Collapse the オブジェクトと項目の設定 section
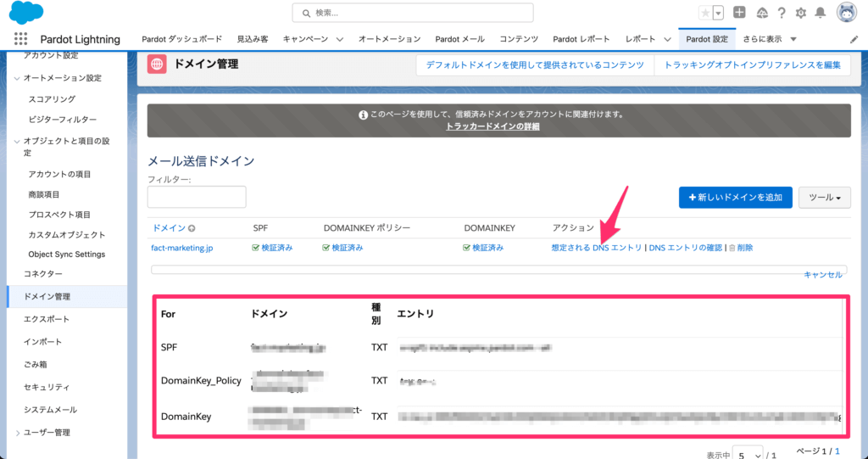Image resolution: width=868 pixels, height=459 pixels. point(17,142)
